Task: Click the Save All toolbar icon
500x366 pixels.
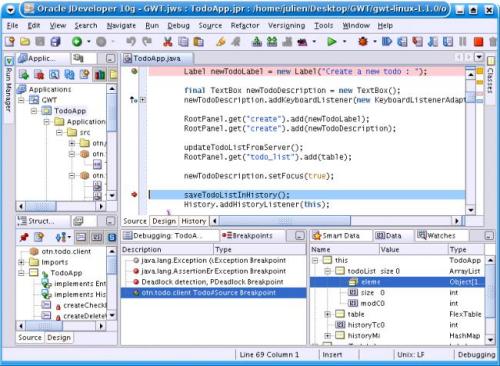Action: [x=55, y=42]
